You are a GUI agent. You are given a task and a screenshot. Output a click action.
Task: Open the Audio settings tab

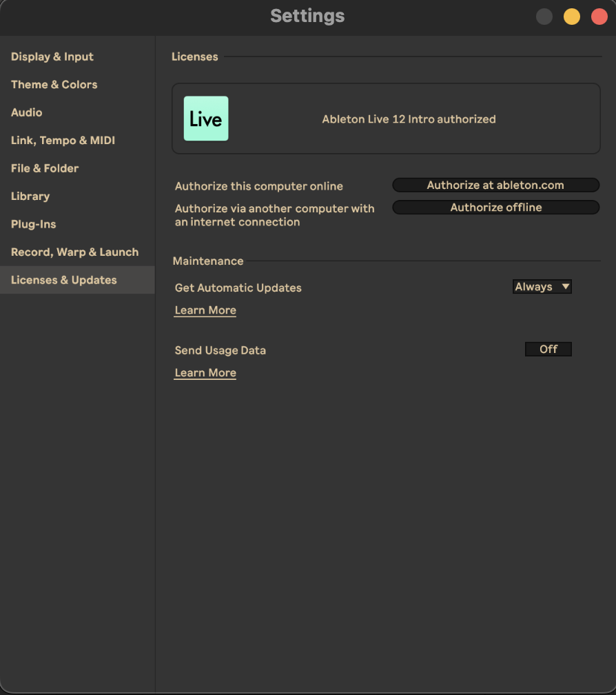27,112
